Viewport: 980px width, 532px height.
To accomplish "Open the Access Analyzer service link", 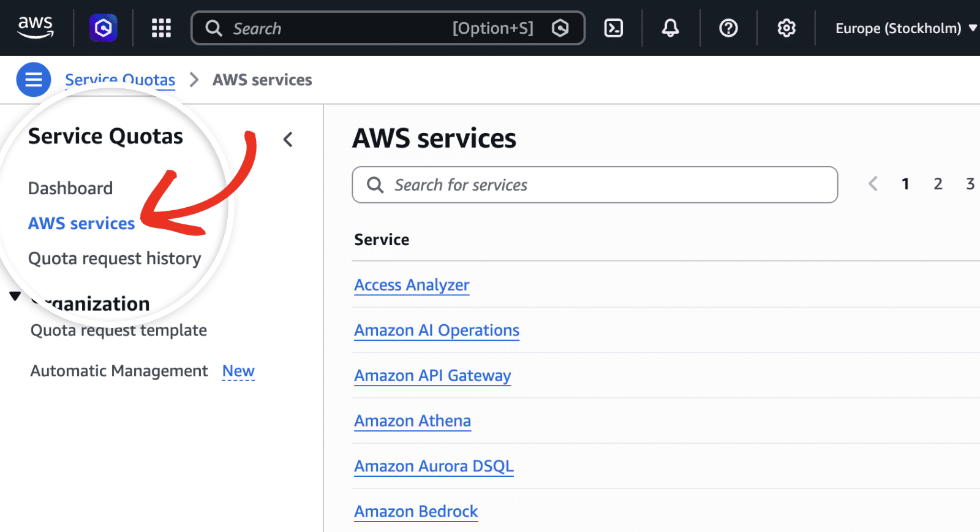I will tap(412, 285).
